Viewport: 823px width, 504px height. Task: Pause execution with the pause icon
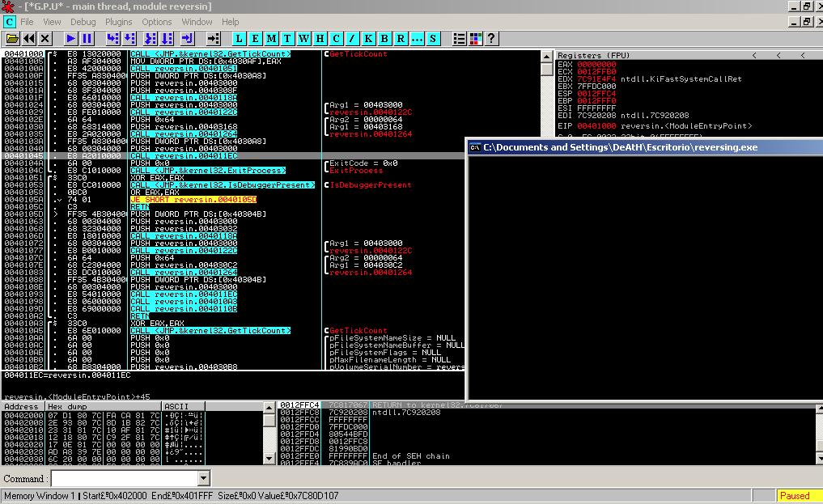[87, 39]
